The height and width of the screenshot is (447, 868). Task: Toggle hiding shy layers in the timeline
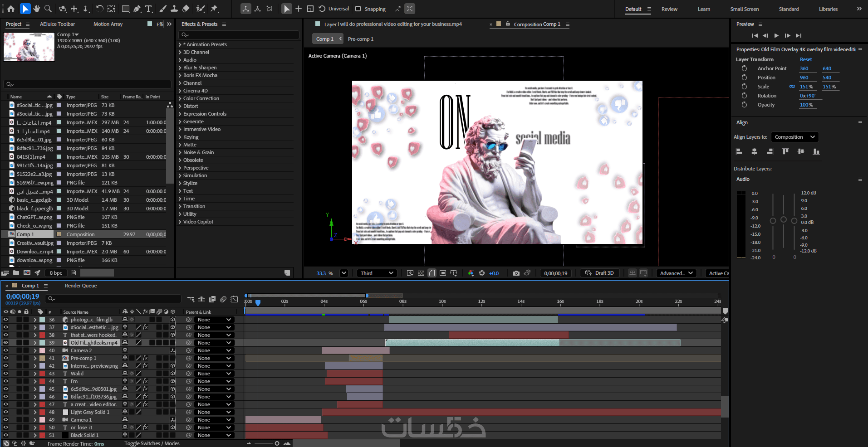(201, 299)
